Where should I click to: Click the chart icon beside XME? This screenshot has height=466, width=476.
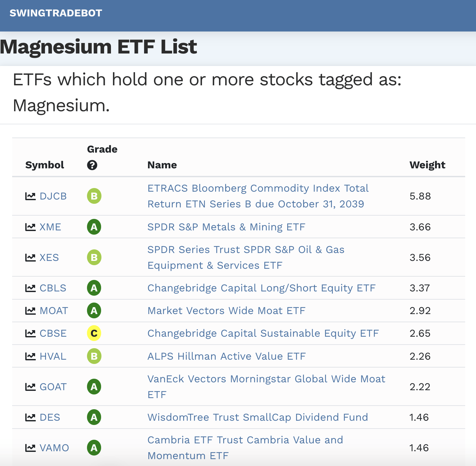(x=31, y=227)
